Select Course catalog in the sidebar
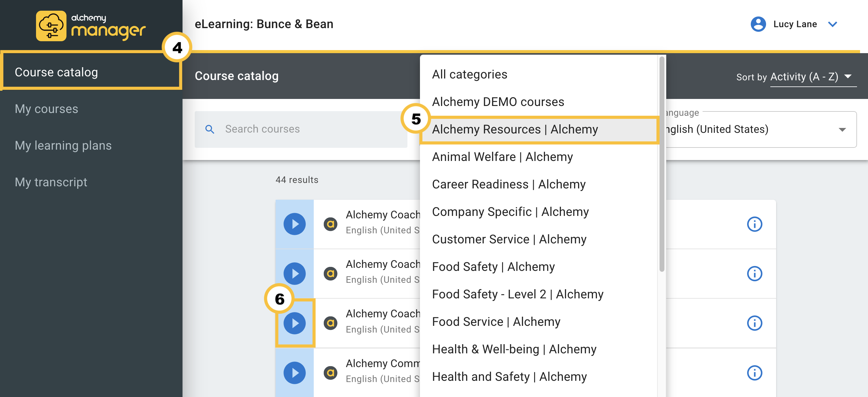The height and width of the screenshot is (397, 868). [x=56, y=71]
